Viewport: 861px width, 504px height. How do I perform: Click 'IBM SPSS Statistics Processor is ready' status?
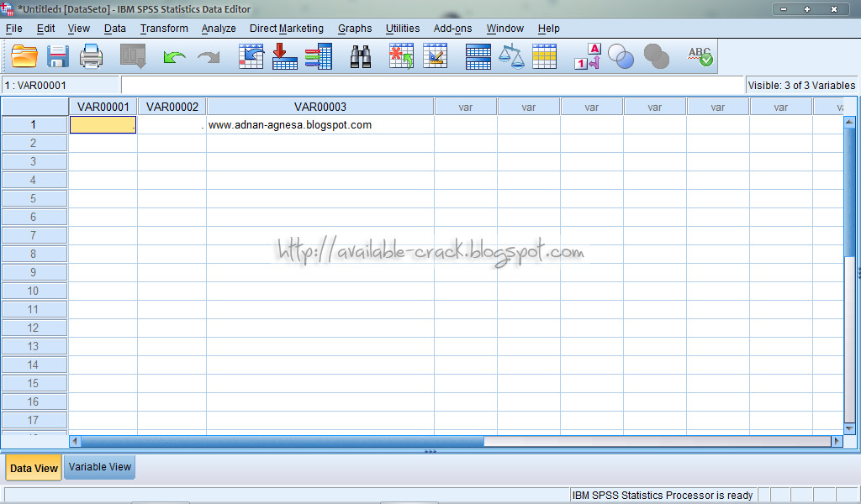pos(663,496)
